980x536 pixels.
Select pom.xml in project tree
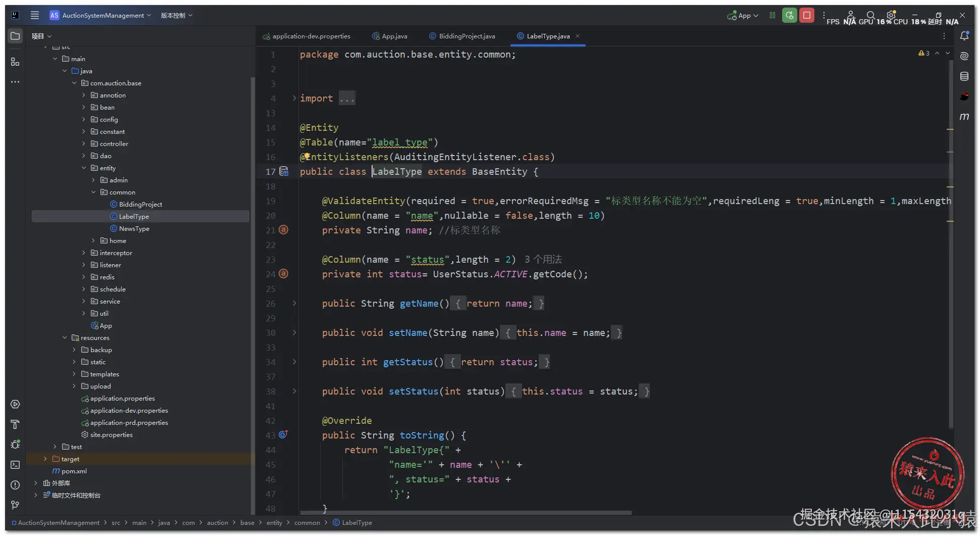(x=74, y=471)
